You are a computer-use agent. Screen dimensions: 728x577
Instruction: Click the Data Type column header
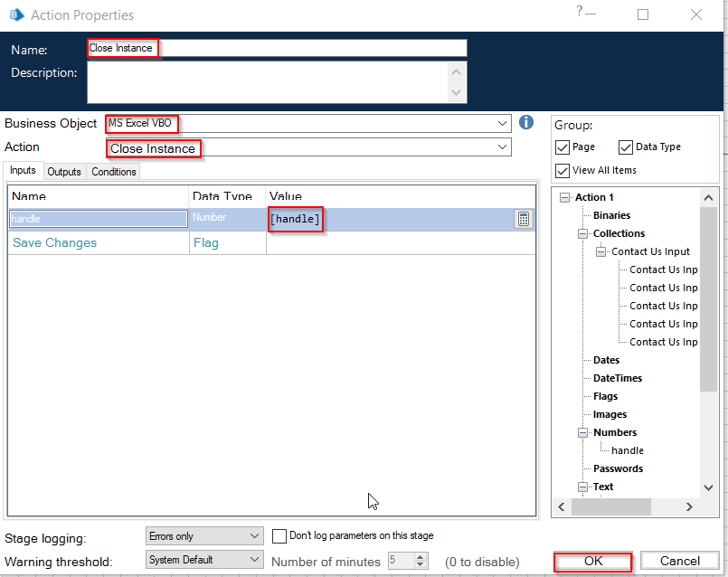click(227, 196)
